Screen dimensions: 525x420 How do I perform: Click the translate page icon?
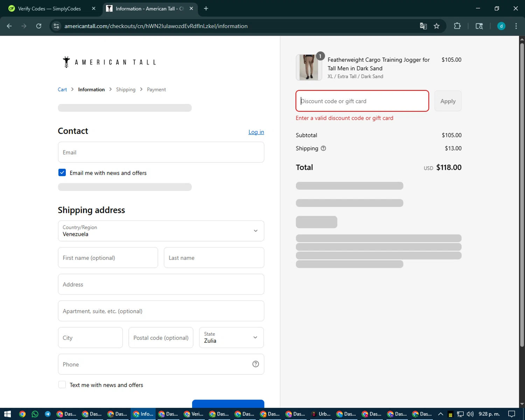(423, 26)
